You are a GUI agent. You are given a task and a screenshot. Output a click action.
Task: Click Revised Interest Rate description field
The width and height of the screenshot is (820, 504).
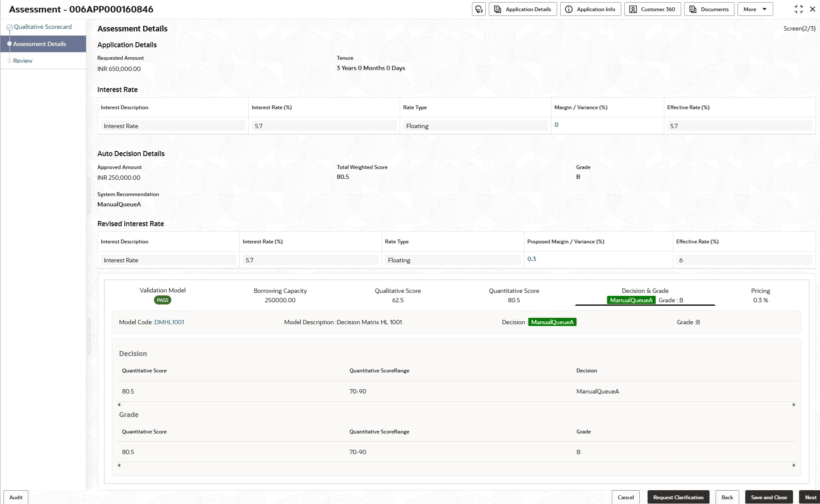click(x=168, y=260)
